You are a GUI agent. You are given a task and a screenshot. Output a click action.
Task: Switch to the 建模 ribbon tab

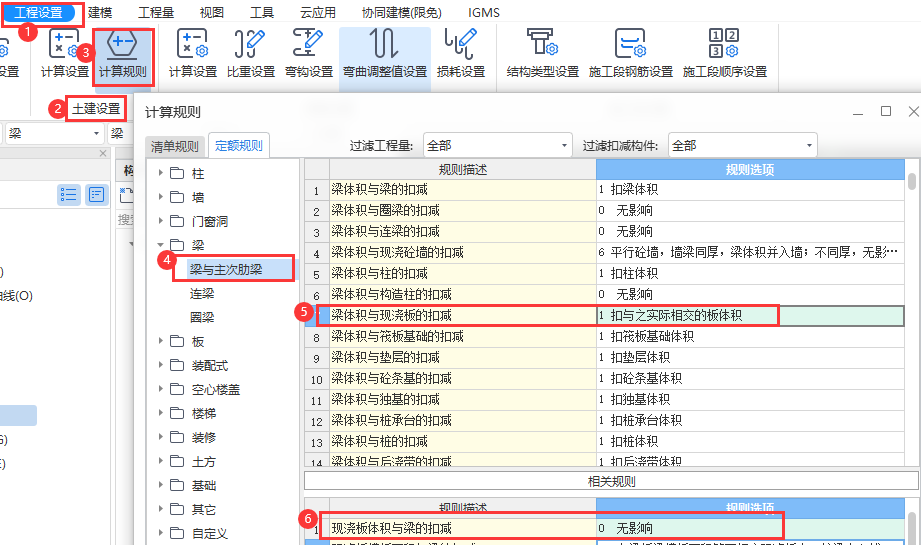(100, 12)
